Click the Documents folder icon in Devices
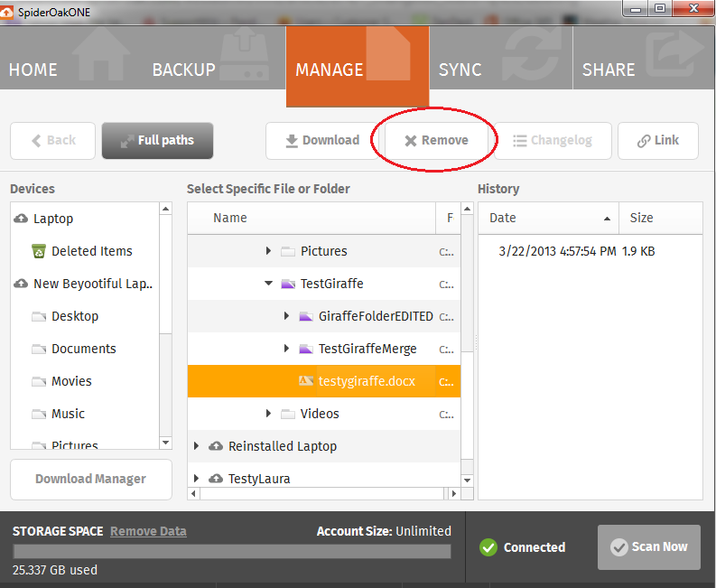Screen dimensions: 716x588 (x=39, y=349)
